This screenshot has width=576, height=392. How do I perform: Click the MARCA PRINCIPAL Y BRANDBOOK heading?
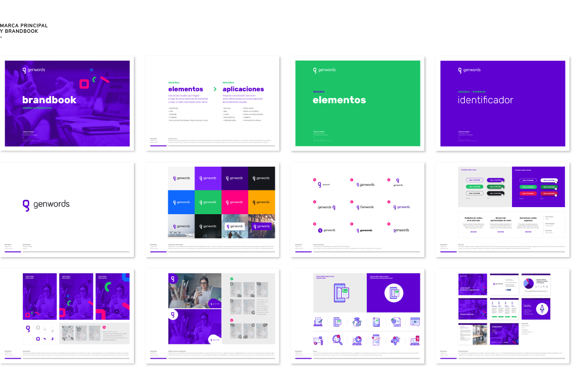[24, 28]
